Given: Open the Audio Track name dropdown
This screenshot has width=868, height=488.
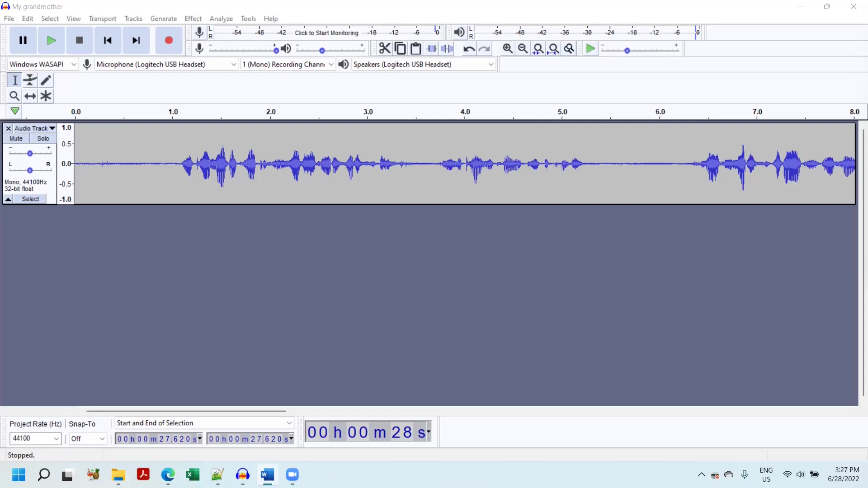Looking at the screenshot, I should (x=34, y=128).
